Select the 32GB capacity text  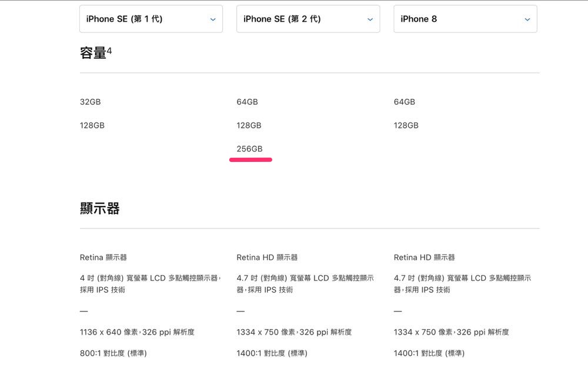click(91, 102)
